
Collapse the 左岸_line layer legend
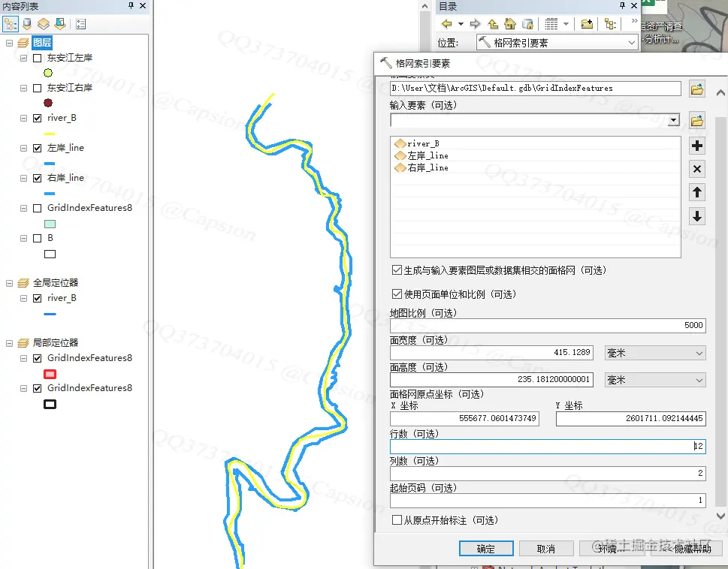point(24,149)
